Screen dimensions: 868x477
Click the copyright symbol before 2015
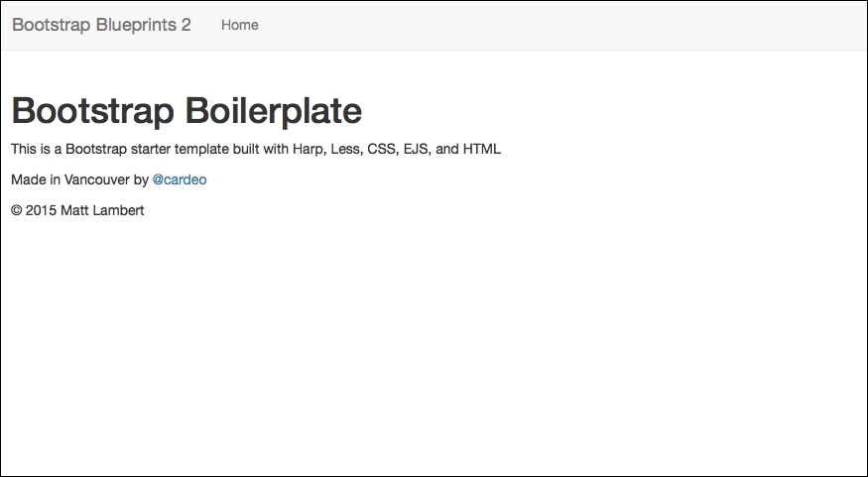pos(16,210)
